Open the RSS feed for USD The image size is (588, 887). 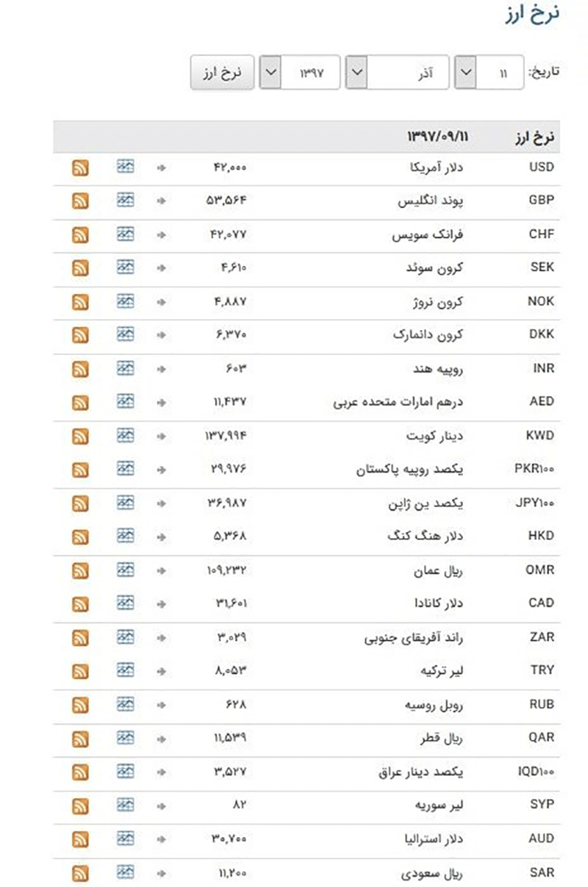80,168
